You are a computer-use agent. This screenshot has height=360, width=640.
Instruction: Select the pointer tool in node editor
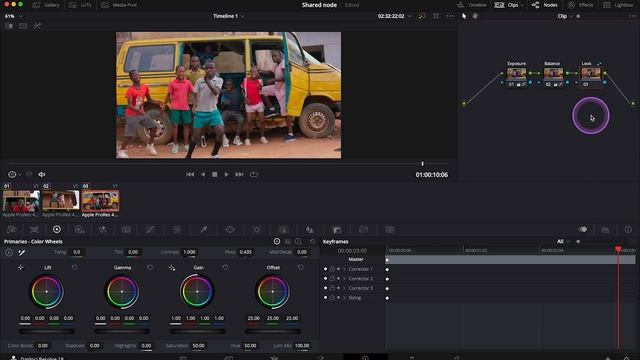(464, 16)
